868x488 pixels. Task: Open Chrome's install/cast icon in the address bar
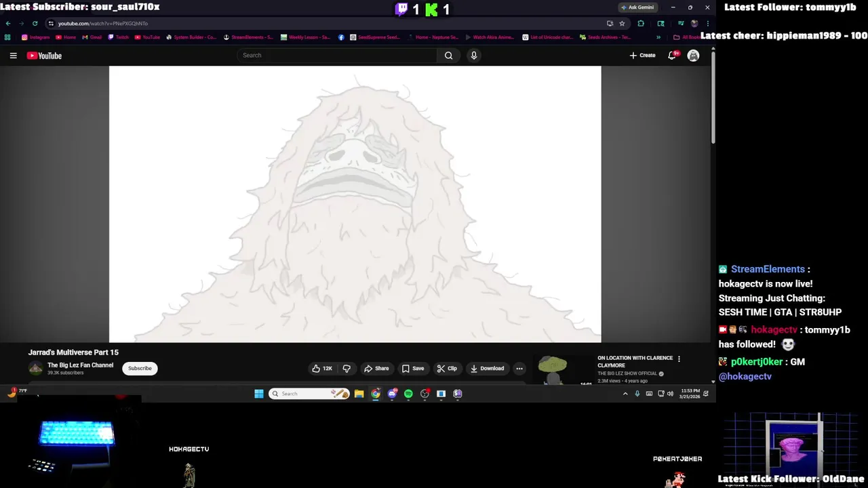click(610, 23)
